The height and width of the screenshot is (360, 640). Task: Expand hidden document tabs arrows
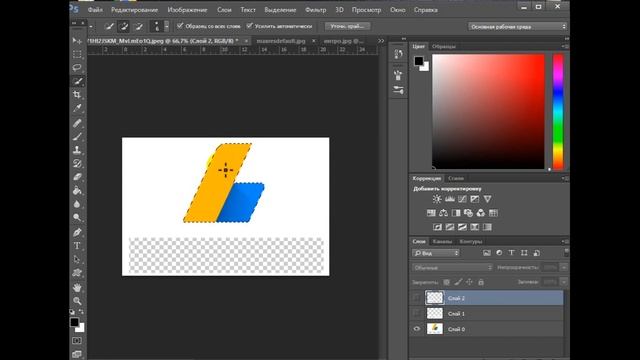point(381,41)
